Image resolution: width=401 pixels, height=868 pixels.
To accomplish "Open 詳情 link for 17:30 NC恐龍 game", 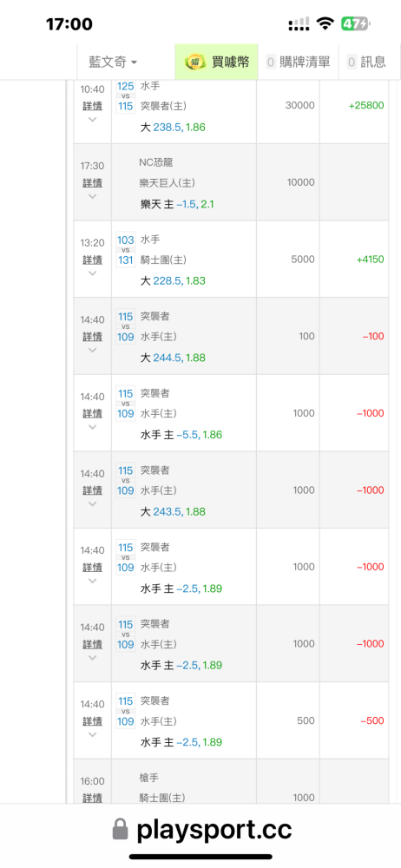I will 93,182.
